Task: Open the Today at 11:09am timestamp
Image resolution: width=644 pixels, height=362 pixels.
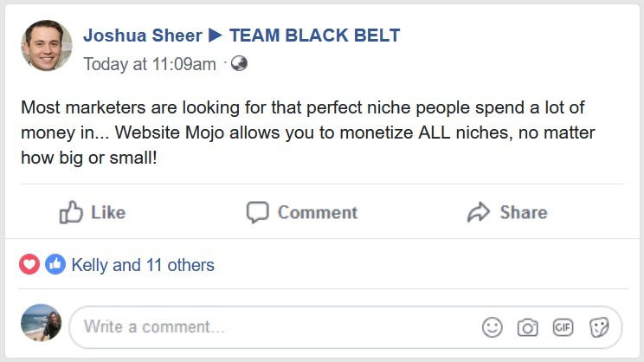Action: click(x=149, y=64)
